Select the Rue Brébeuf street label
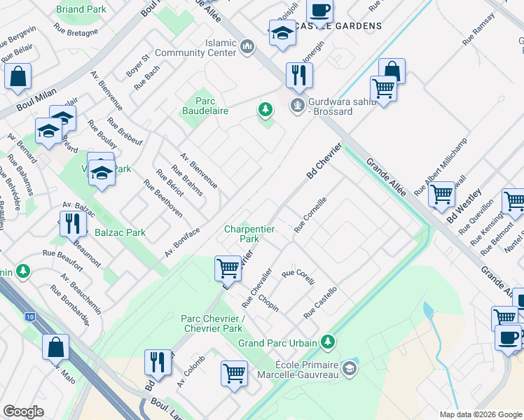 tap(125, 132)
